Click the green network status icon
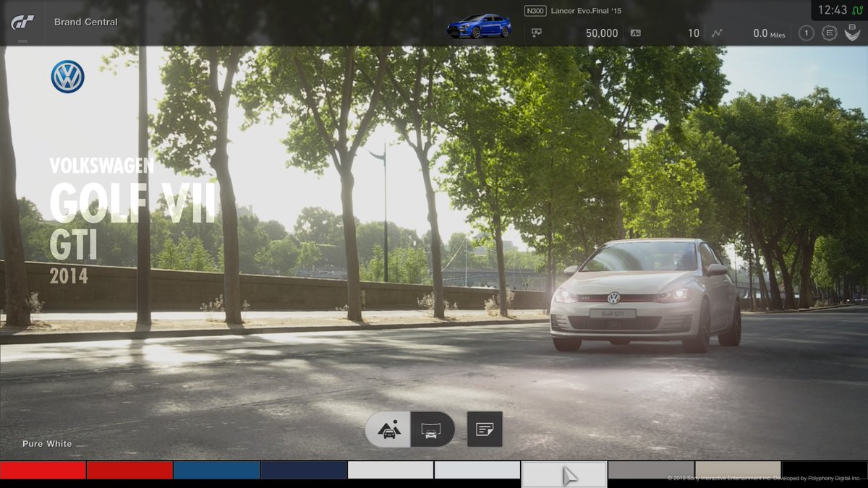 [x=857, y=10]
